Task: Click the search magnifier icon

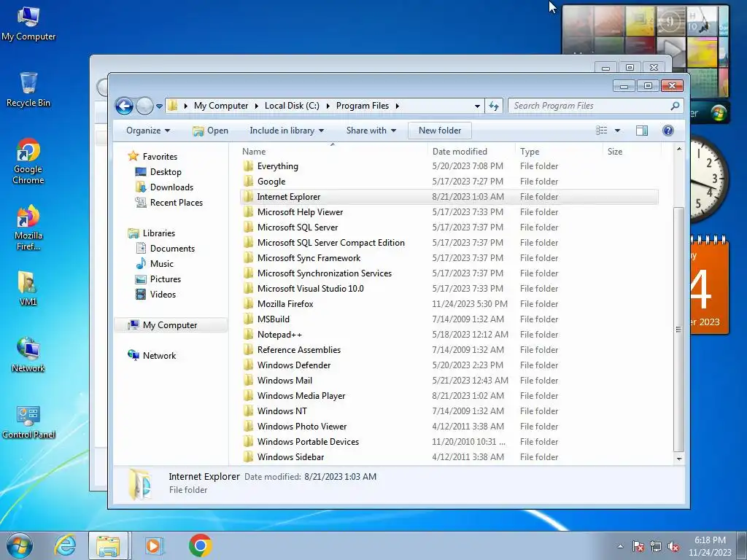Action: pos(675,106)
